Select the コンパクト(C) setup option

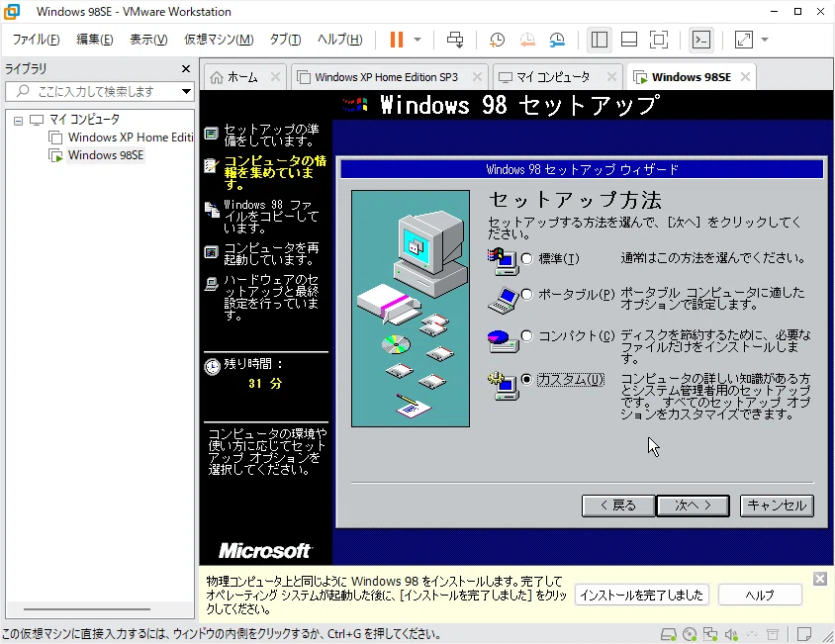pos(526,335)
